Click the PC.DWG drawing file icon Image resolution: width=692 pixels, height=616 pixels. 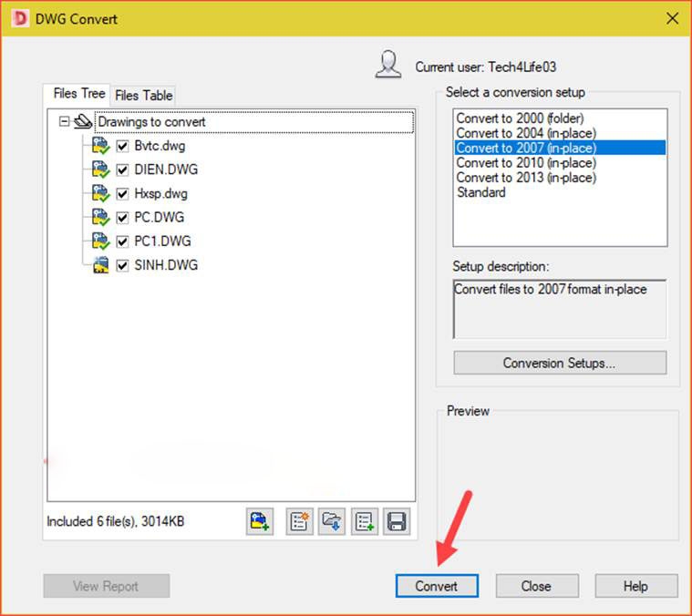click(x=100, y=217)
